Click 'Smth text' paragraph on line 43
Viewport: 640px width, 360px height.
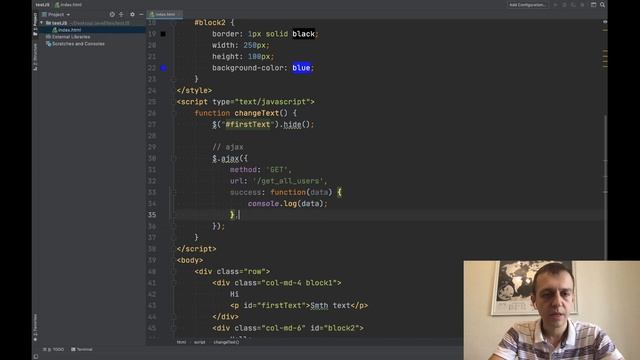[x=330, y=305]
